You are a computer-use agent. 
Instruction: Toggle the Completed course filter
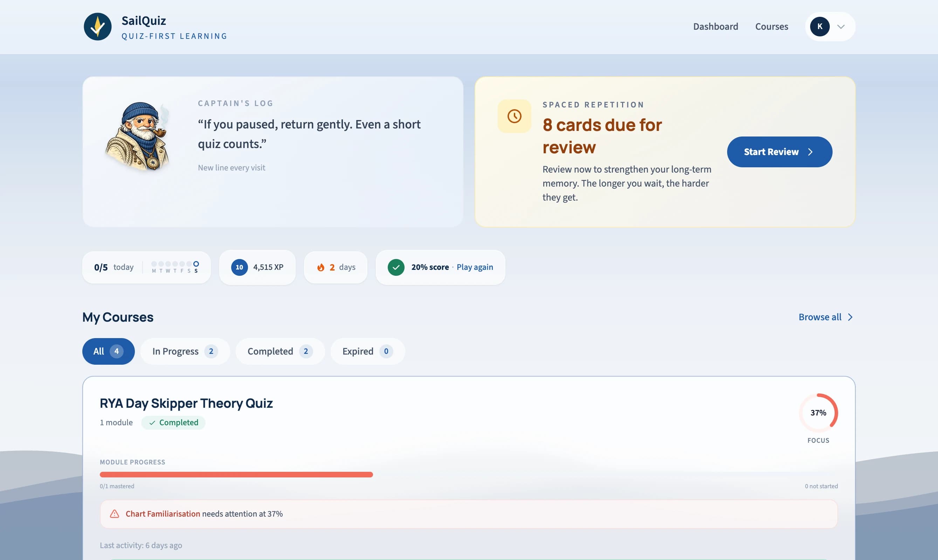[280, 351]
